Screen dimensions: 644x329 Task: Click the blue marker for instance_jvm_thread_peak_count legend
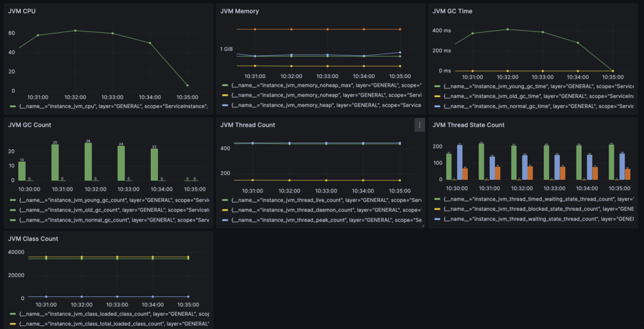[x=225, y=220]
